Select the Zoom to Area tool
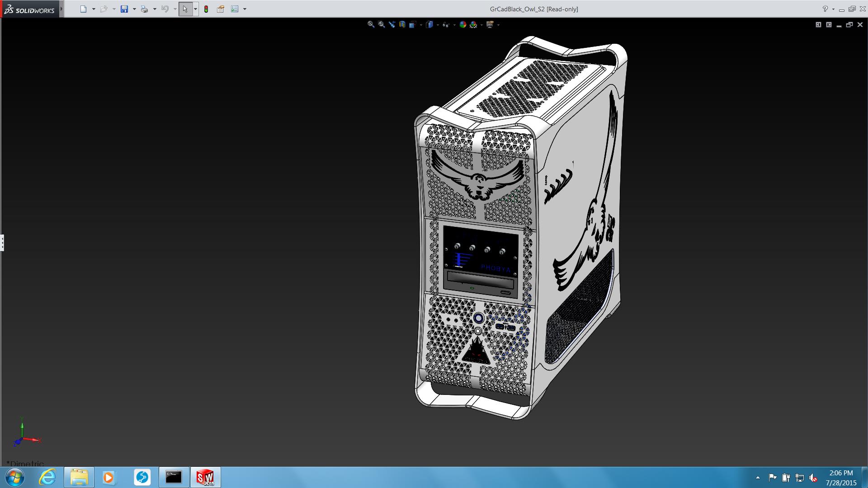The width and height of the screenshot is (868, 488). pyautogui.click(x=381, y=24)
